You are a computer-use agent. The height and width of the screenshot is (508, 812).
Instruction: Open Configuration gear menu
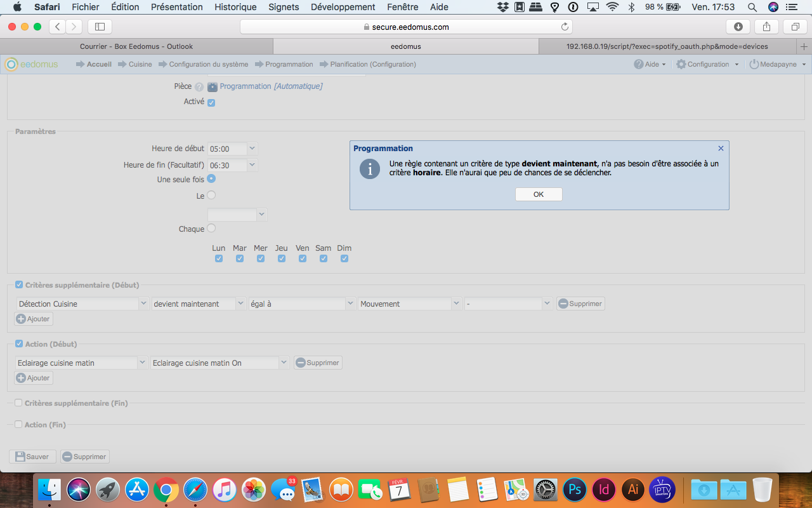pos(707,64)
